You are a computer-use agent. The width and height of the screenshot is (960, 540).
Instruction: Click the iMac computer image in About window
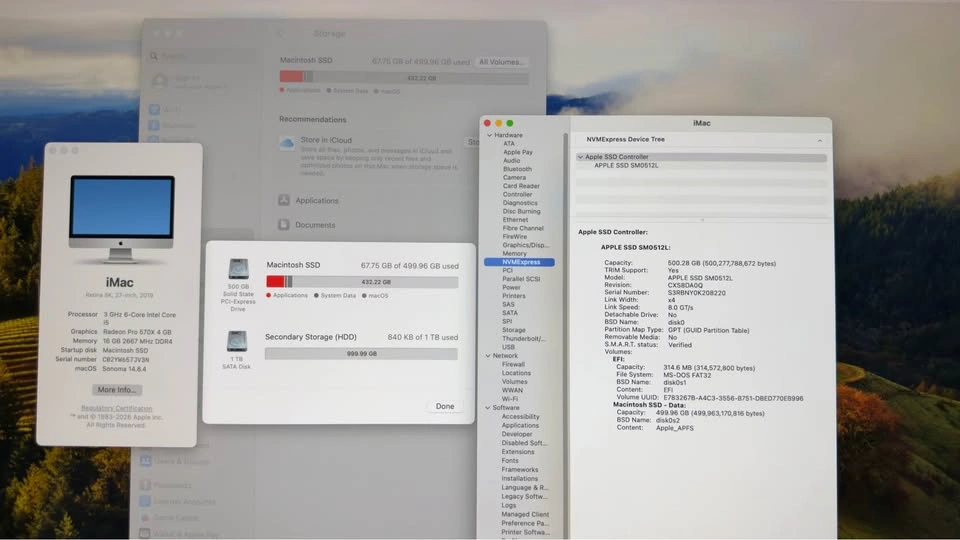(121, 219)
